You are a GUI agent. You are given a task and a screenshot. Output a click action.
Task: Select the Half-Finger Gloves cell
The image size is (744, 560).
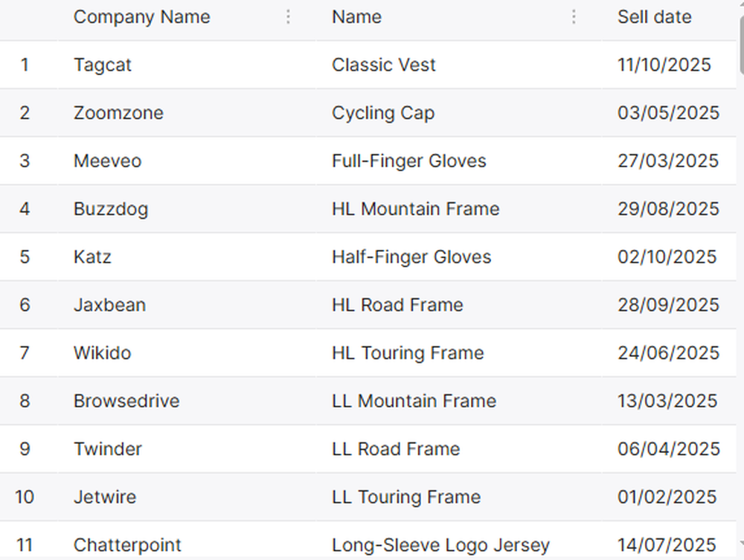point(411,257)
